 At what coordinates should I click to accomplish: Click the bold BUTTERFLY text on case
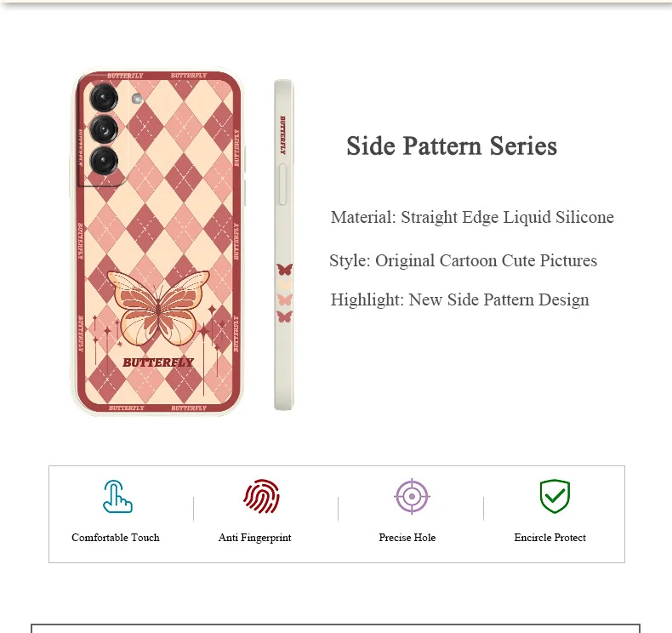(158, 362)
